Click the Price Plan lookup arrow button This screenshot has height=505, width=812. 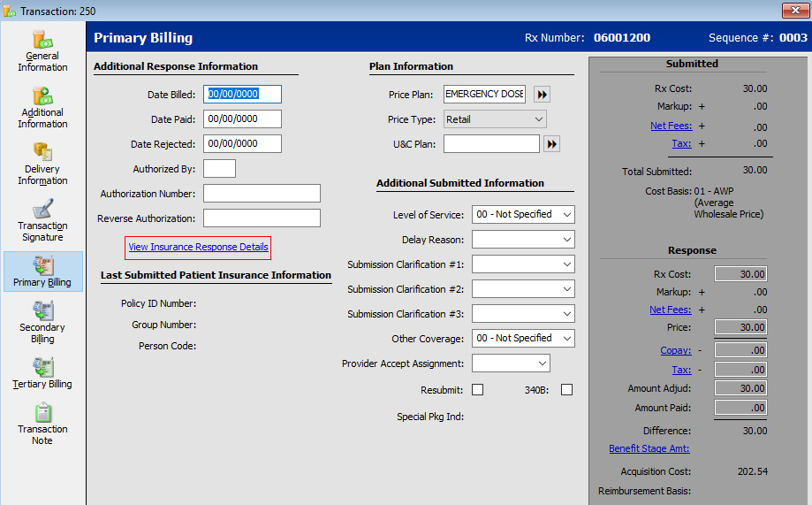point(542,95)
